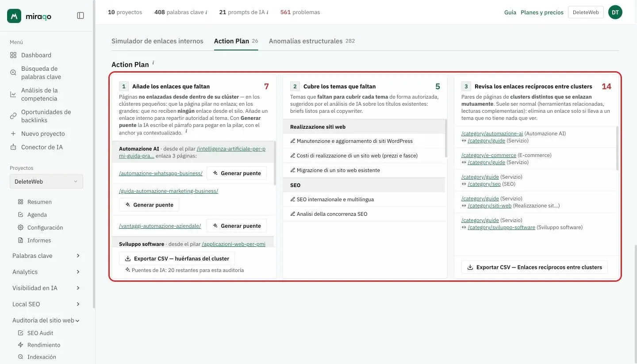
Task: Expand the Analytics section
Action: click(46, 272)
